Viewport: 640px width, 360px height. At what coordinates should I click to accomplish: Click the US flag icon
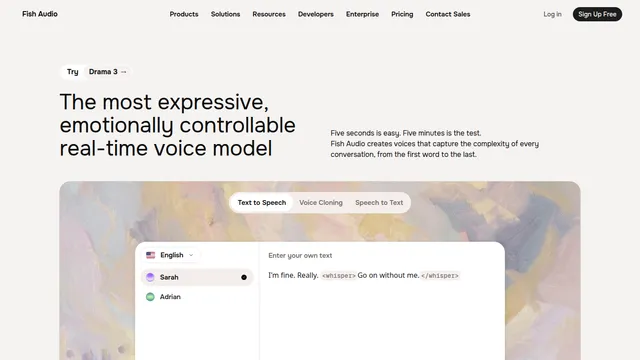click(151, 255)
